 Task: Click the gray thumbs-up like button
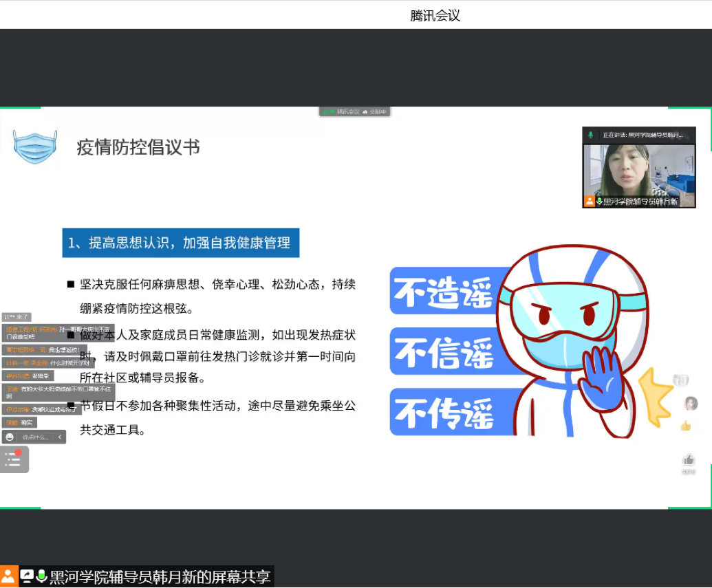tap(689, 460)
